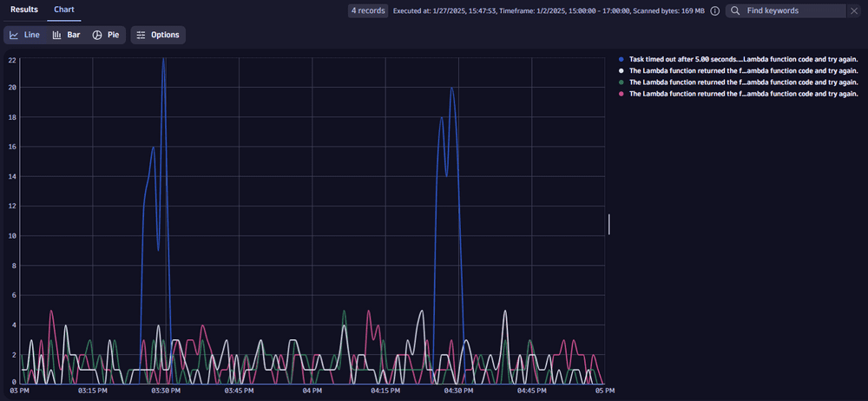Click the 04:45 PM axis label
868x401 pixels.
point(531,391)
